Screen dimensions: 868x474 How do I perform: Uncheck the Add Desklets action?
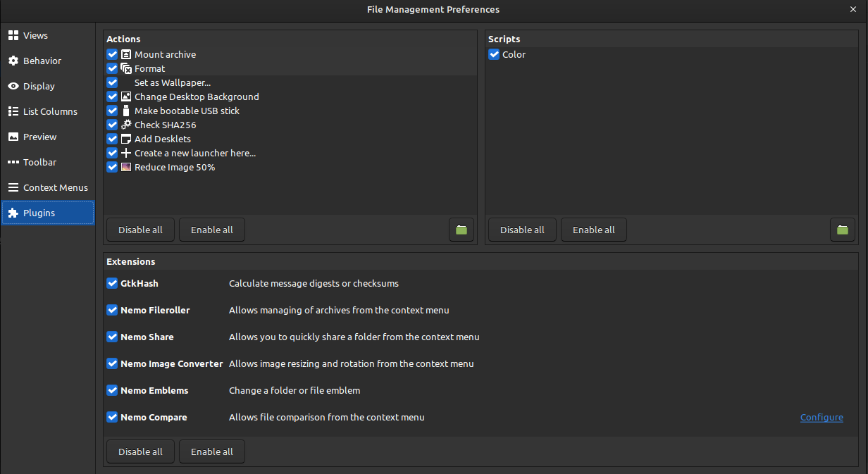pos(112,139)
